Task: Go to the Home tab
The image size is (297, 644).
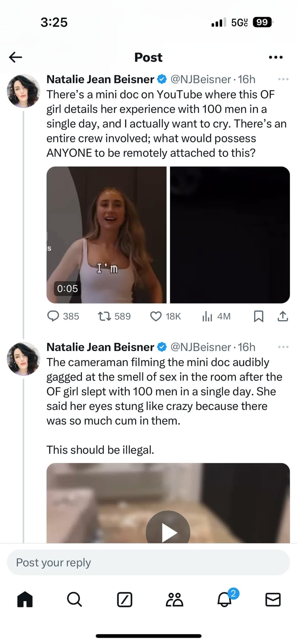Action: pos(25,599)
